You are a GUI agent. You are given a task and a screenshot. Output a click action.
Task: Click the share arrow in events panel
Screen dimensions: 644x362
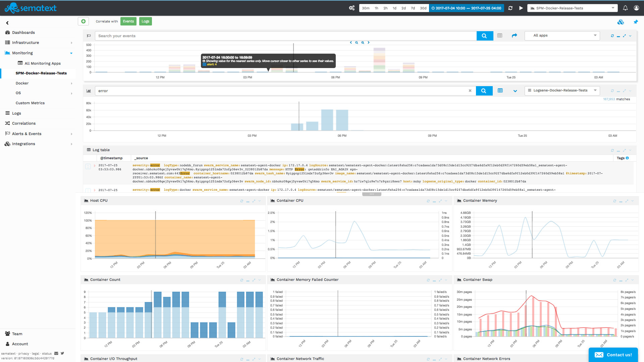coord(514,36)
